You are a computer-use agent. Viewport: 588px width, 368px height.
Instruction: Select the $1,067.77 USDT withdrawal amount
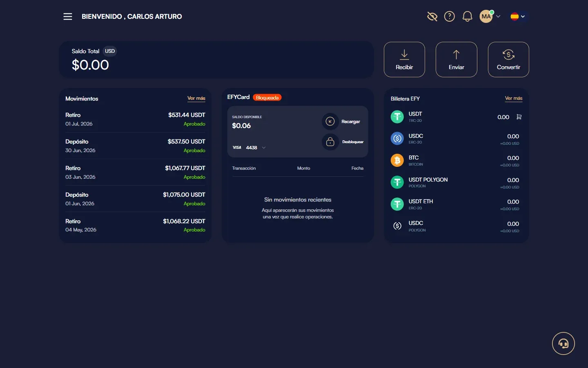[x=185, y=168]
